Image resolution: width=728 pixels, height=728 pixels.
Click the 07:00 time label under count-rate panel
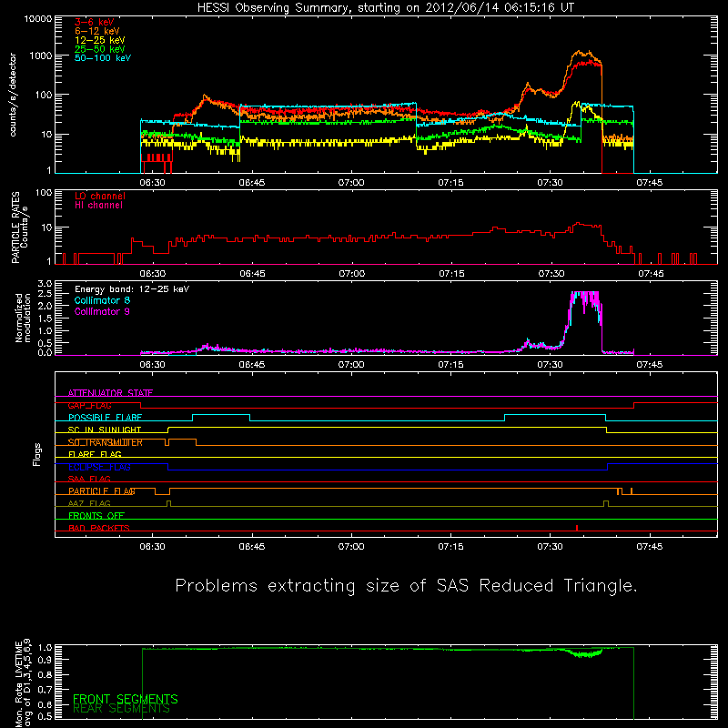point(351,183)
